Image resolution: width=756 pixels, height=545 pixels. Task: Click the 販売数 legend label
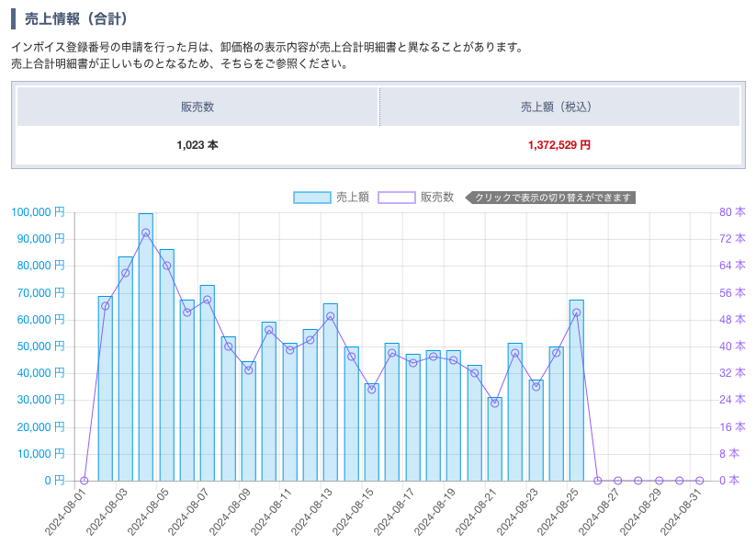(x=437, y=198)
